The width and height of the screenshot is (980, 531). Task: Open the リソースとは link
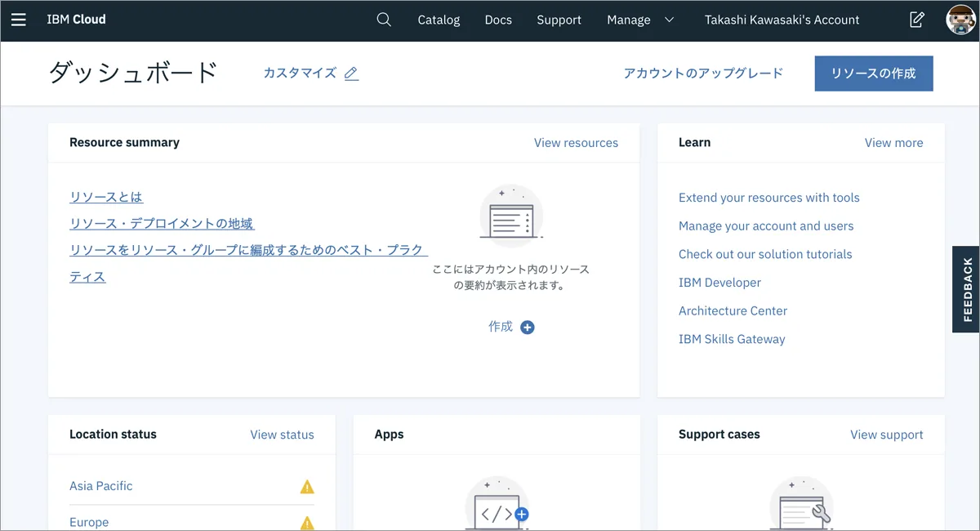click(106, 197)
